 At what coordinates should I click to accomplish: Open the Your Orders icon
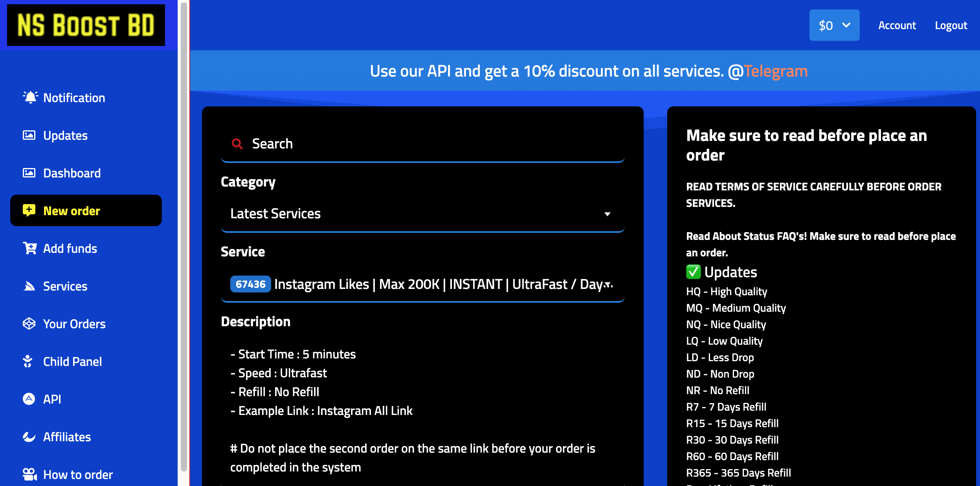[29, 323]
